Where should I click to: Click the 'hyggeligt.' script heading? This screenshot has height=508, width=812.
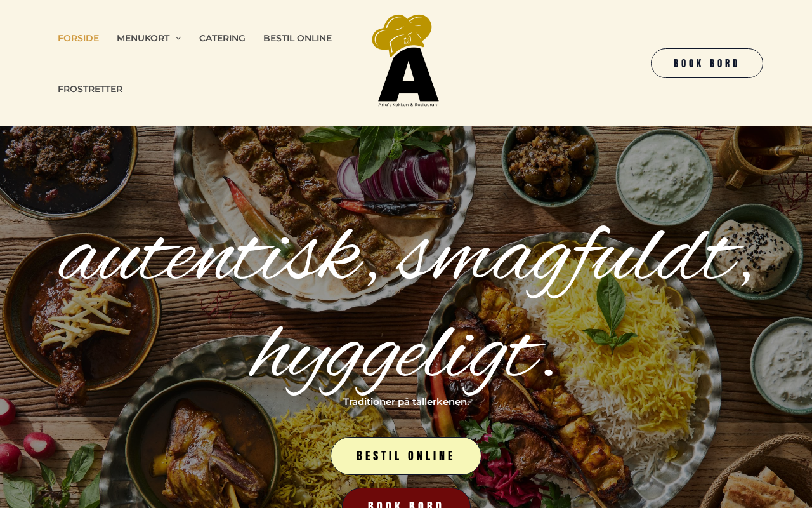(402, 359)
